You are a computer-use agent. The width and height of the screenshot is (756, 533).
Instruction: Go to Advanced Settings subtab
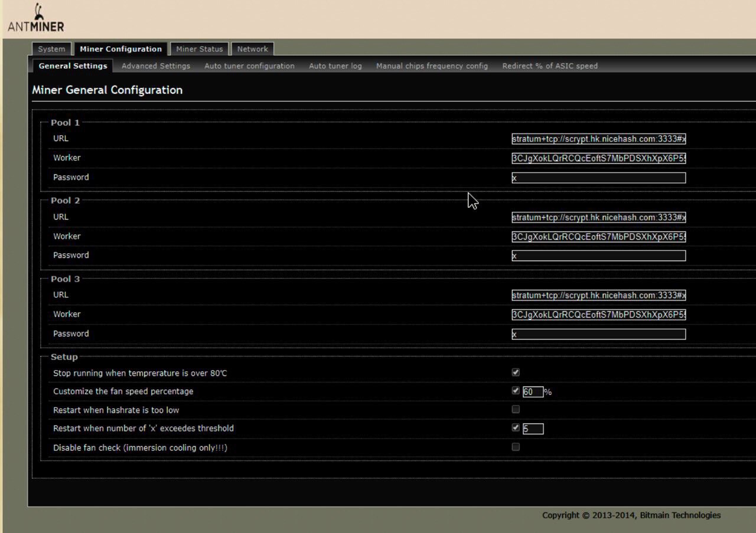point(156,66)
